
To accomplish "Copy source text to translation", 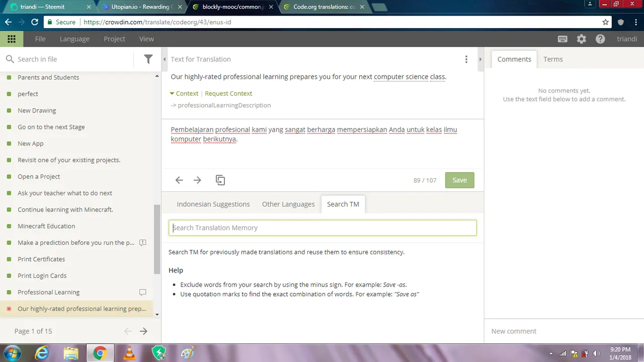I will click(x=220, y=180).
